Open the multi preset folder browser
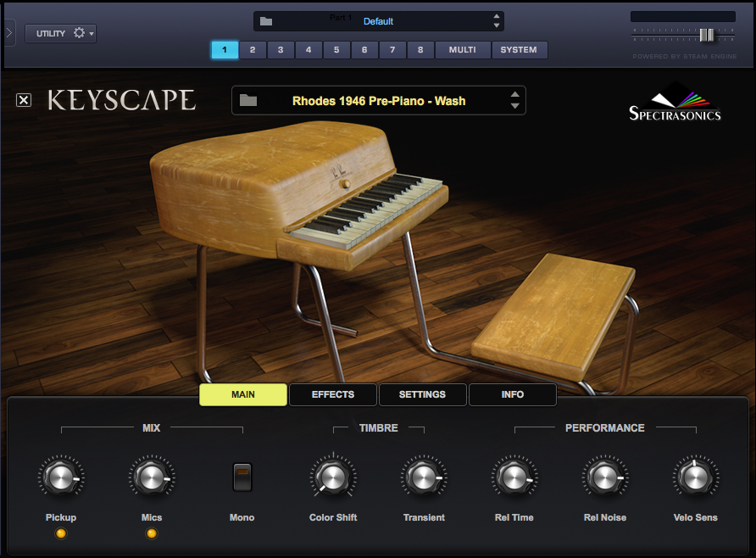 [265, 21]
